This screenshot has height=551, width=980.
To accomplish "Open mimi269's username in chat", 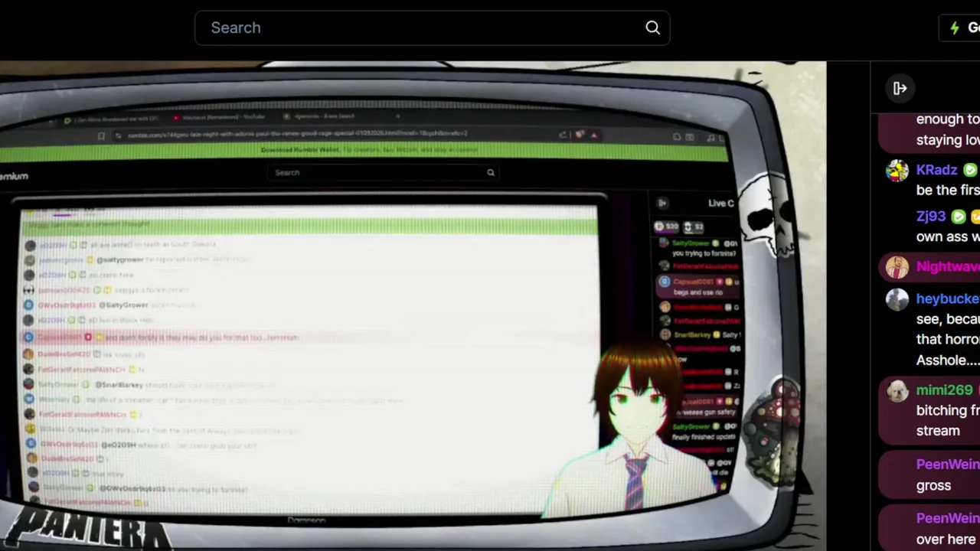I will (944, 390).
